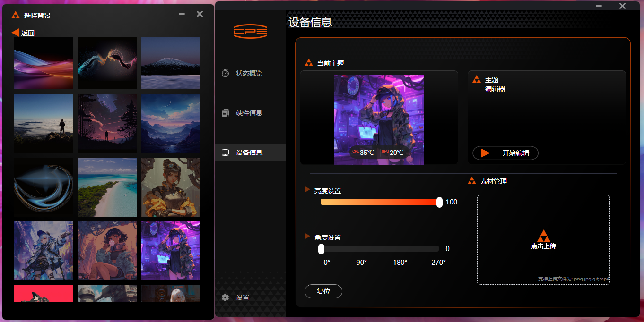Screen dimensions: 644x322
Task: Choose the anime girl blowing bubblegum thumbnail
Action: coord(107,251)
